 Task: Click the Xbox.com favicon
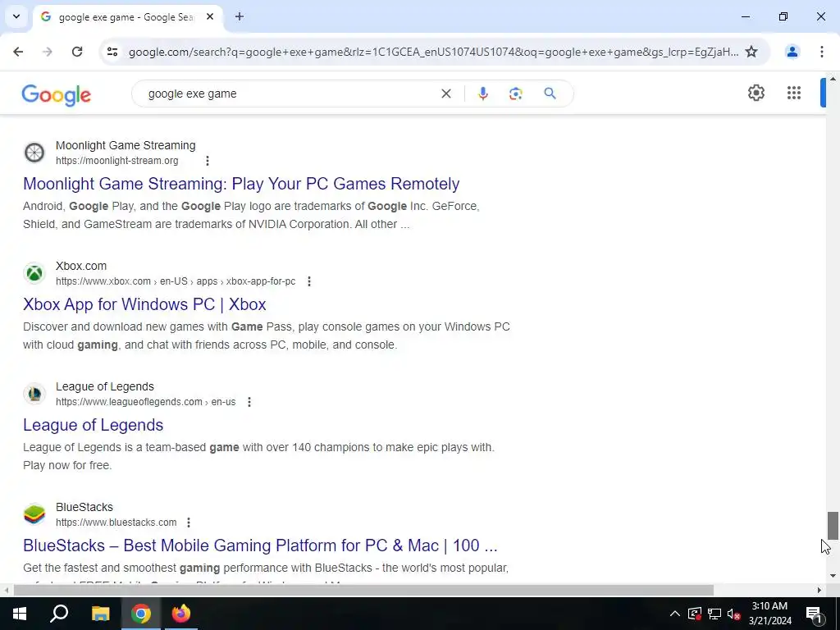point(34,273)
